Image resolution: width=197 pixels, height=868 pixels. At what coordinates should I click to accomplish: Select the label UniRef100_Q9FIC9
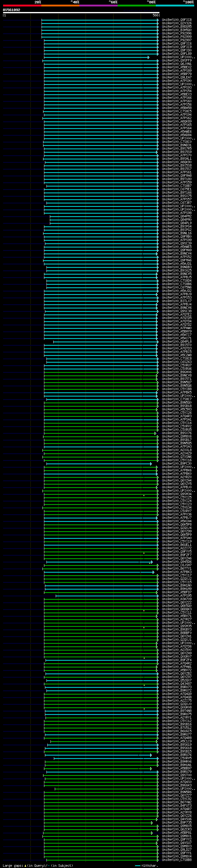pos(176,47)
